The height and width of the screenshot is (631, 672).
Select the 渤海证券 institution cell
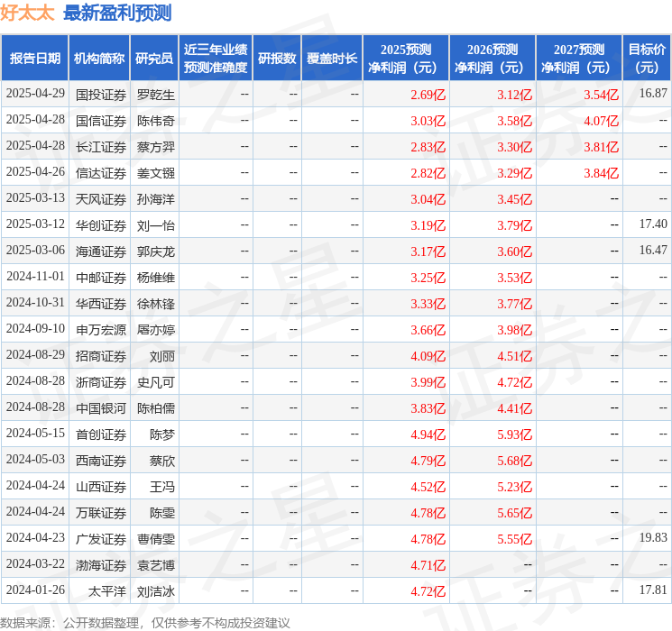click(x=101, y=564)
